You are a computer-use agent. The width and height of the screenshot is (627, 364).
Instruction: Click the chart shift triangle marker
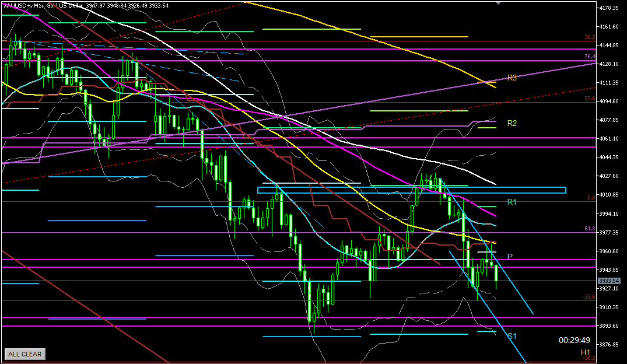pyautogui.click(x=498, y=3)
